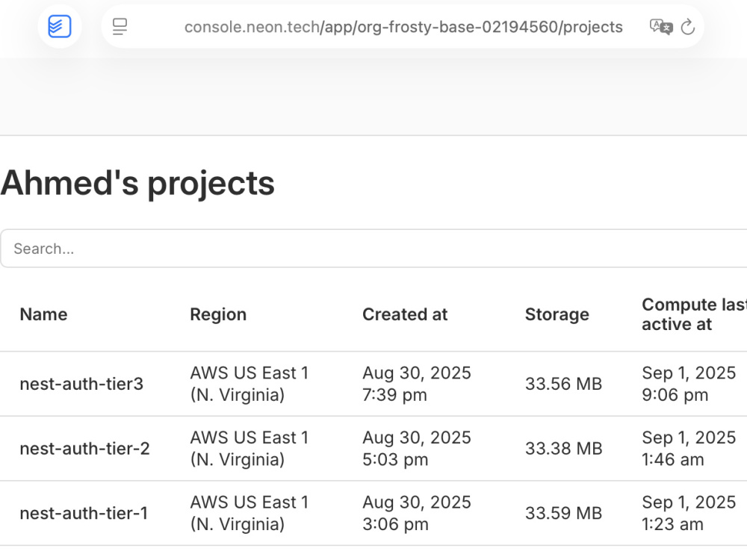The image size is (747, 560).
Task: Click the 33.56 MB storage value
Action: click(x=563, y=384)
